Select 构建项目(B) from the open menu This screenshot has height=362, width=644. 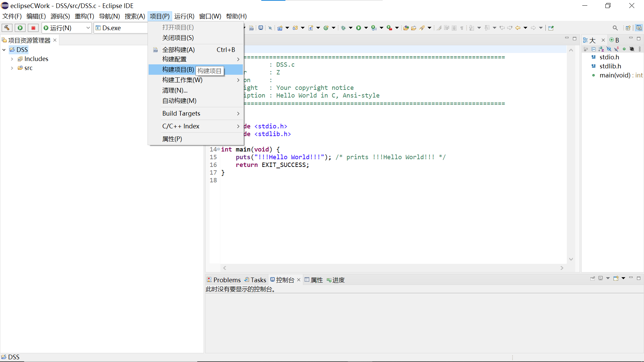178,69
